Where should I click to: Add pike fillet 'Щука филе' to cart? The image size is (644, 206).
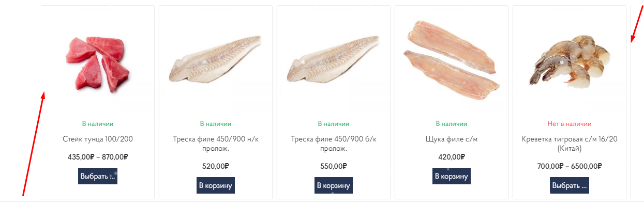(x=452, y=176)
